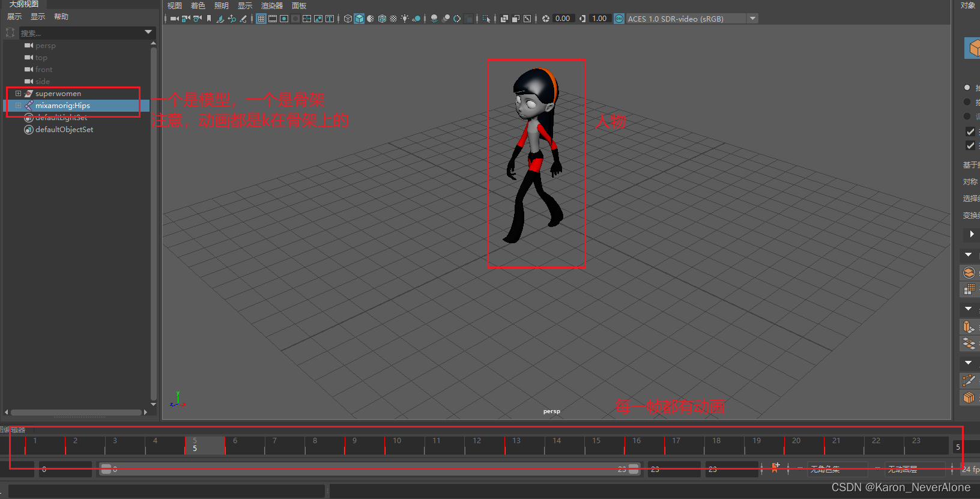The height and width of the screenshot is (499, 980).
Task: Toggle the X-Ray Joints icon
Action: coord(527,19)
